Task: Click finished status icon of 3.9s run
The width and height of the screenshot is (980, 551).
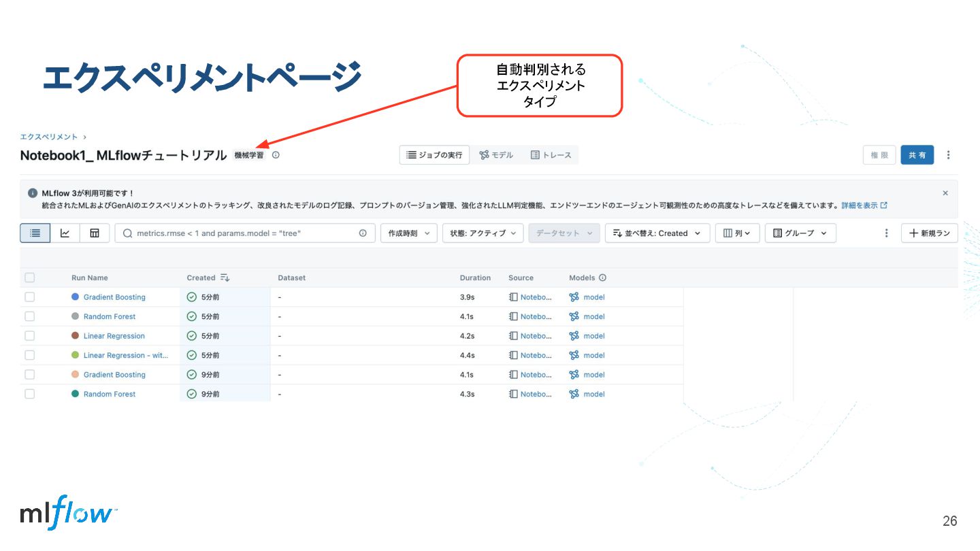Action: 192,297
